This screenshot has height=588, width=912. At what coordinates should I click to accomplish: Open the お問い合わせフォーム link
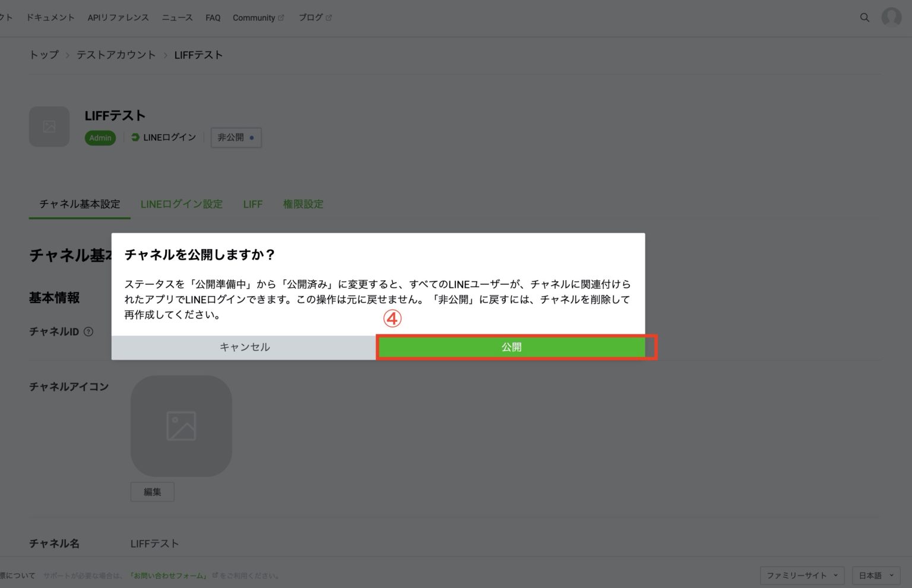coord(169,576)
